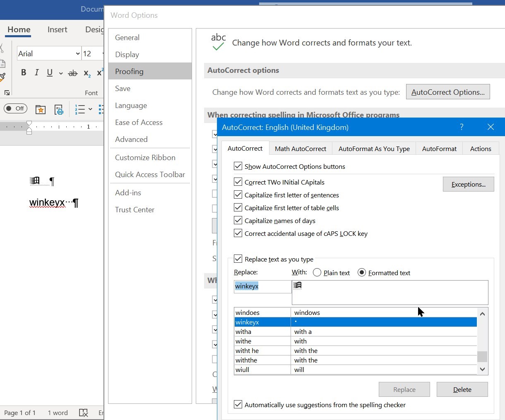The image size is (505, 420).
Task: Select Display in Word Options sidebar
Action: point(150,54)
